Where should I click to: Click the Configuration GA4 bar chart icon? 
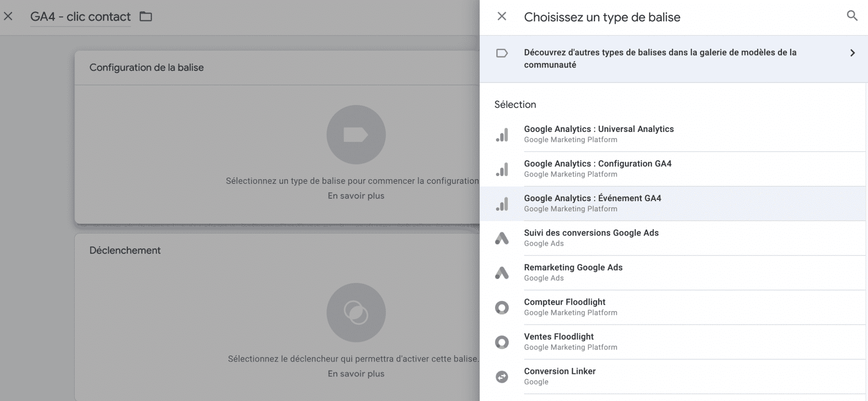coord(502,169)
